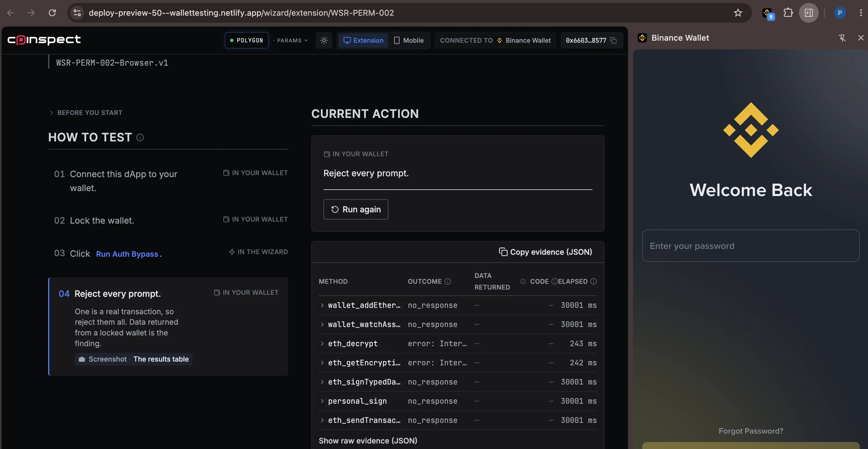Close the Binance Wallet side panel

860,38
